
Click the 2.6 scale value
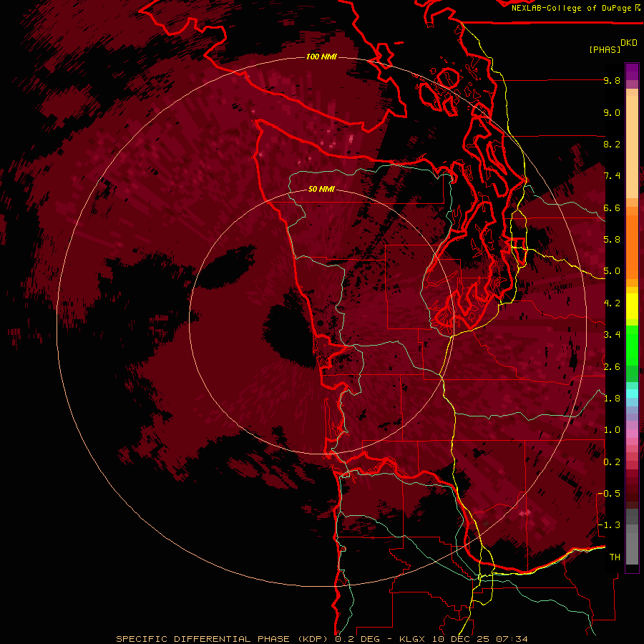[x=612, y=367]
